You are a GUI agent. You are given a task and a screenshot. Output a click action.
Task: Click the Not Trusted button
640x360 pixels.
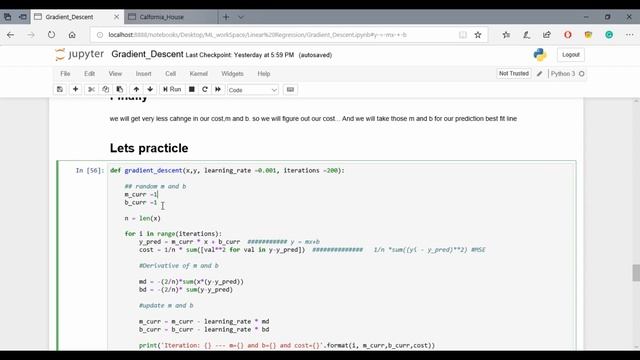tap(514, 73)
